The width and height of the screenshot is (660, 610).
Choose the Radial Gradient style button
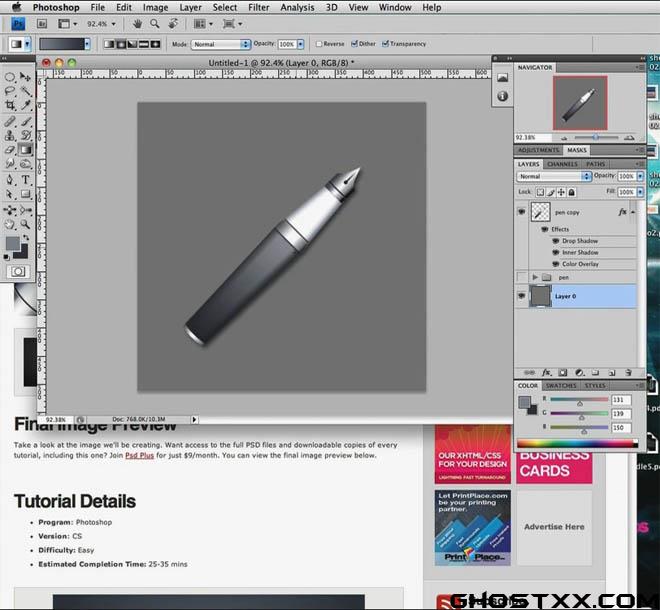pyautogui.click(x=121, y=44)
